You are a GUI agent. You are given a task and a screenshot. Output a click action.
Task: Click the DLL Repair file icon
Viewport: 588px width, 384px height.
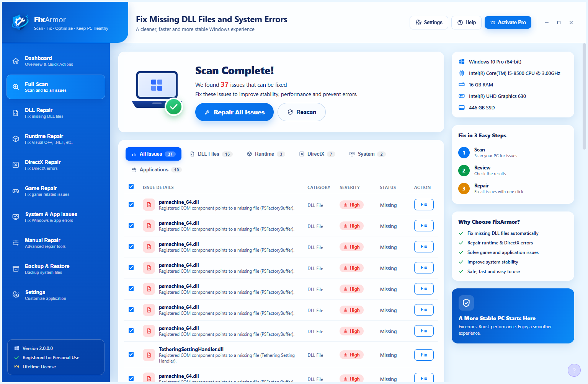point(16,113)
